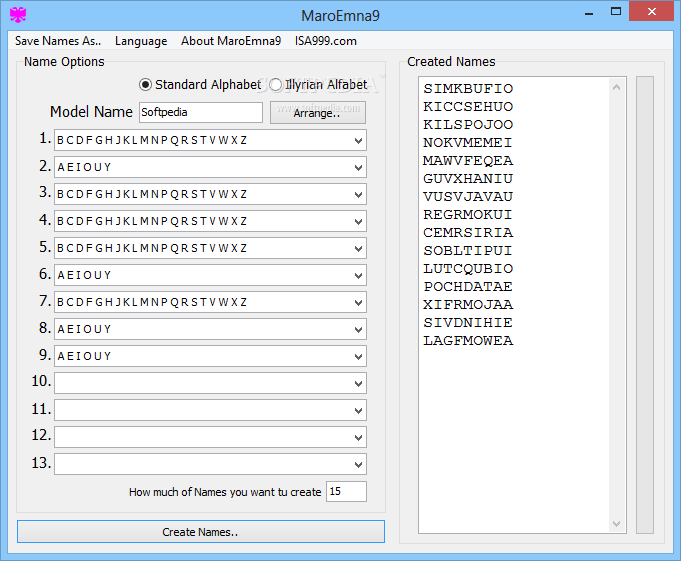
Task: Expand the empty dropdown number 12
Action: pos(358,437)
